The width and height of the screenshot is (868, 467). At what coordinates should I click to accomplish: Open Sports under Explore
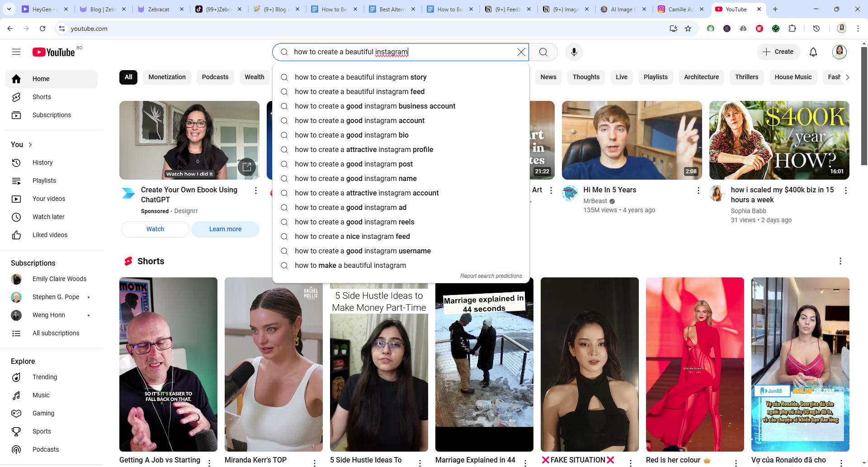pyautogui.click(x=52, y=431)
